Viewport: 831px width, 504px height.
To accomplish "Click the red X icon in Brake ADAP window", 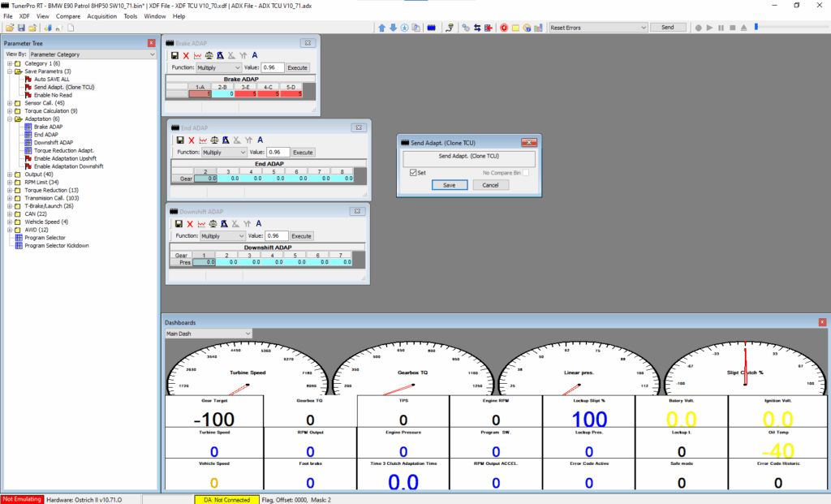I will pos(186,55).
